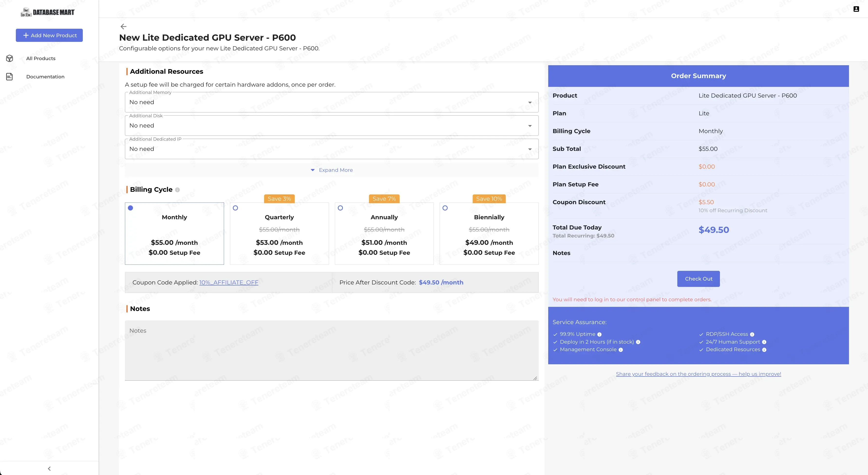
Task: Open Documentation in sidebar
Action: coord(45,77)
